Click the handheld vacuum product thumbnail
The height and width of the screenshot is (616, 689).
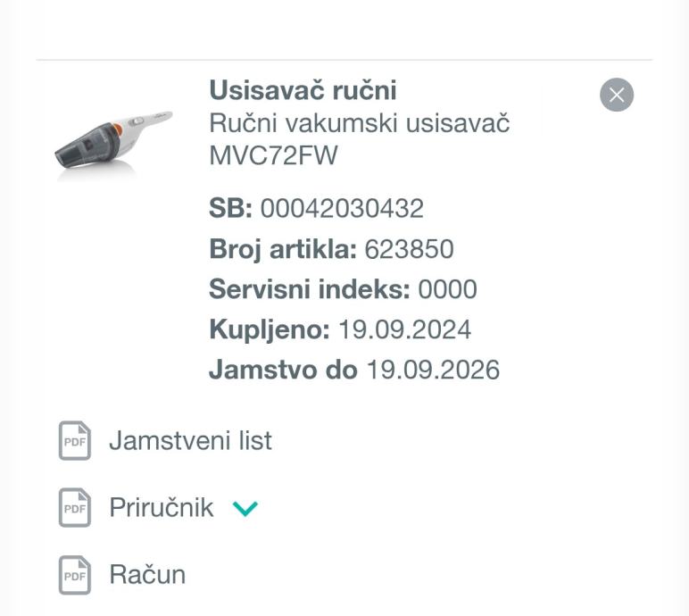(x=113, y=143)
